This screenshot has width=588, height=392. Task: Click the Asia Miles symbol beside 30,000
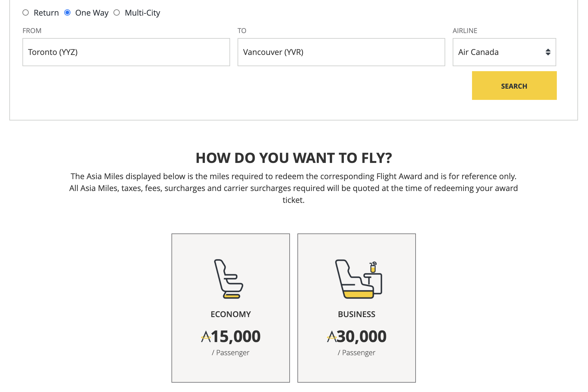(331, 337)
